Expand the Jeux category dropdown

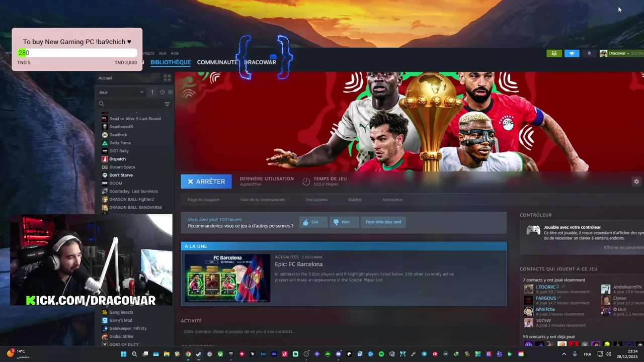tap(121, 92)
